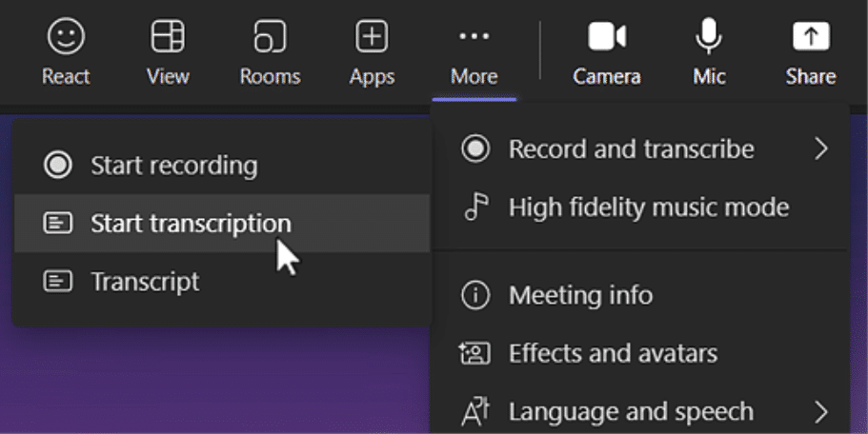This screenshot has width=868, height=434.
Task: Mute or unmute the Mic
Action: pos(709,38)
